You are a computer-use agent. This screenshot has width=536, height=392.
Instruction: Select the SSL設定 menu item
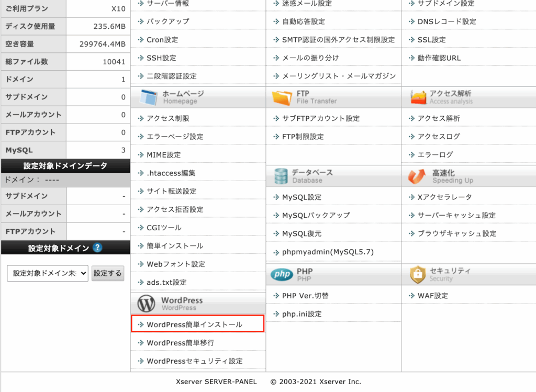pyautogui.click(x=431, y=40)
